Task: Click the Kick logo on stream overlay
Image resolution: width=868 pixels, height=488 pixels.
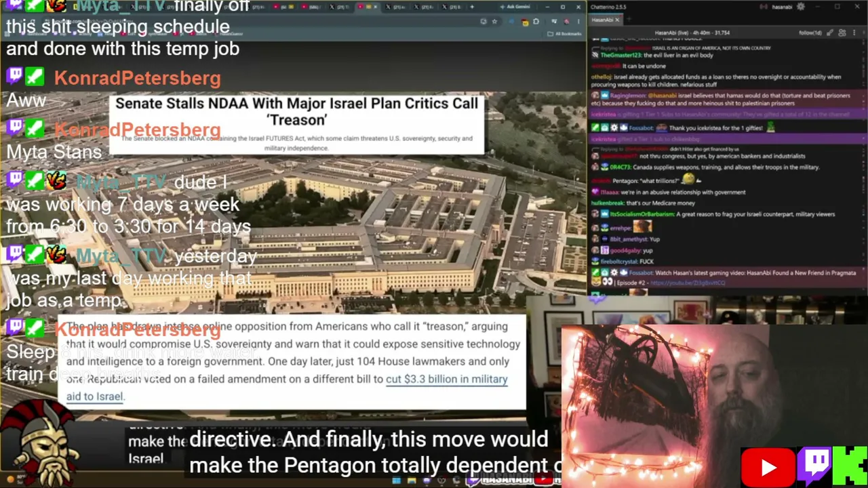Action: [x=850, y=466]
